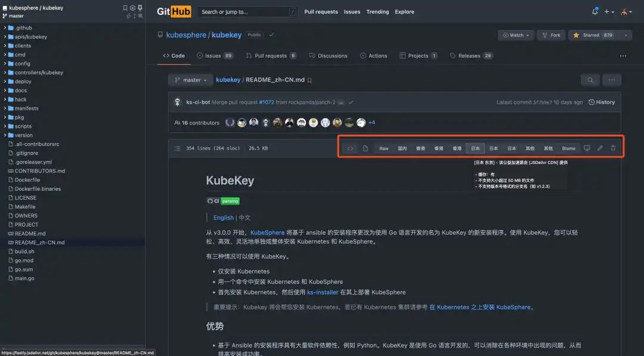
Task: Open the user avatar menu
Action: click(626, 12)
